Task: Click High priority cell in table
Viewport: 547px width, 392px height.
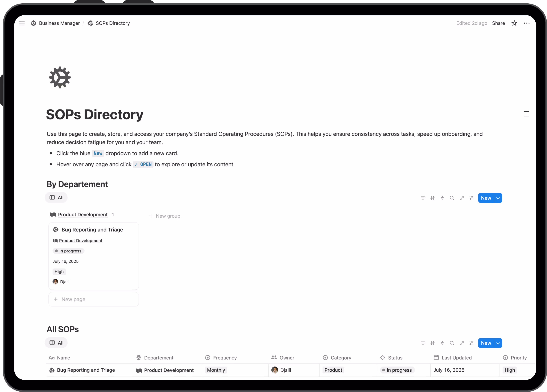Action: [510, 370]
